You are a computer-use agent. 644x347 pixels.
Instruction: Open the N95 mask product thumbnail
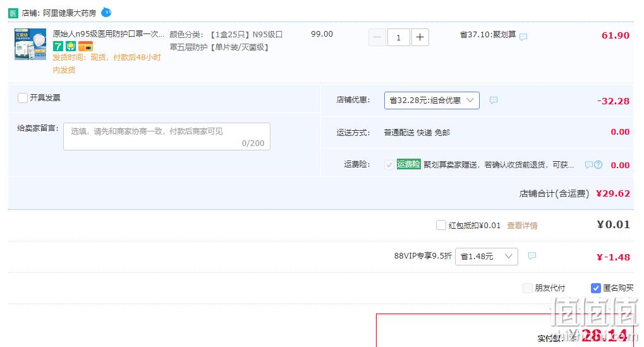[30, 44]
